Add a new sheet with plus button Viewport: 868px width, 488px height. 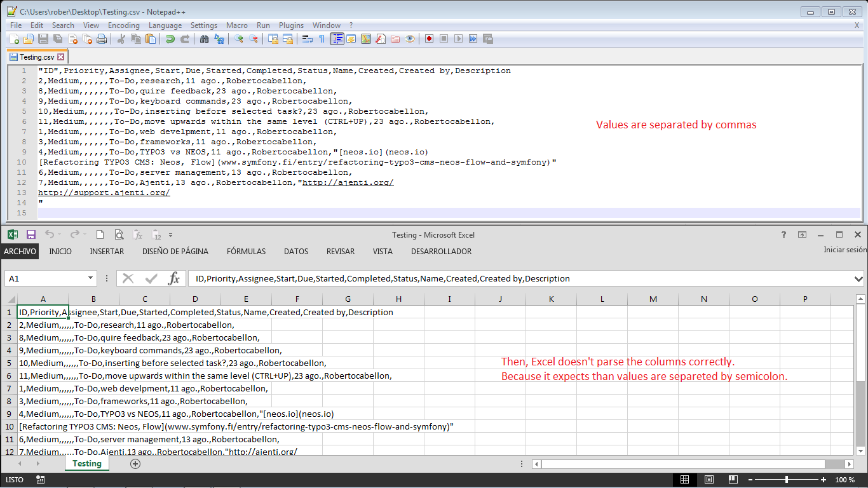[x=135, y=463]
